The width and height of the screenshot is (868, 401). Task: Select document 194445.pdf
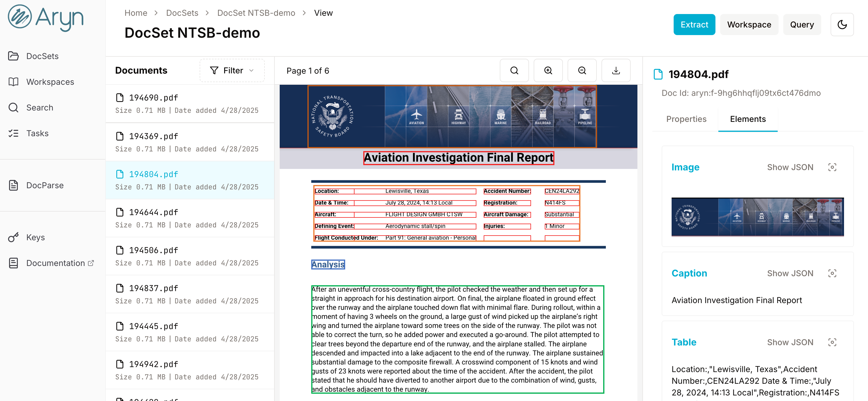(190, 332)
